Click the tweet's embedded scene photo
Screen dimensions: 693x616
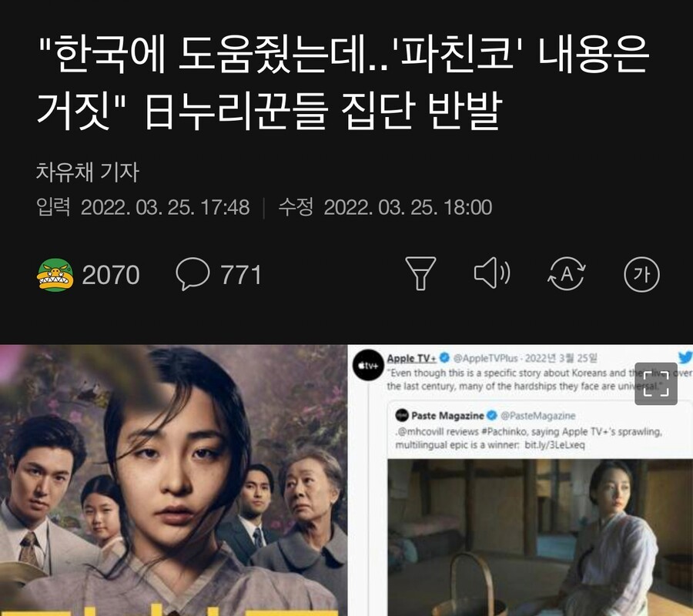coord(540,537)
